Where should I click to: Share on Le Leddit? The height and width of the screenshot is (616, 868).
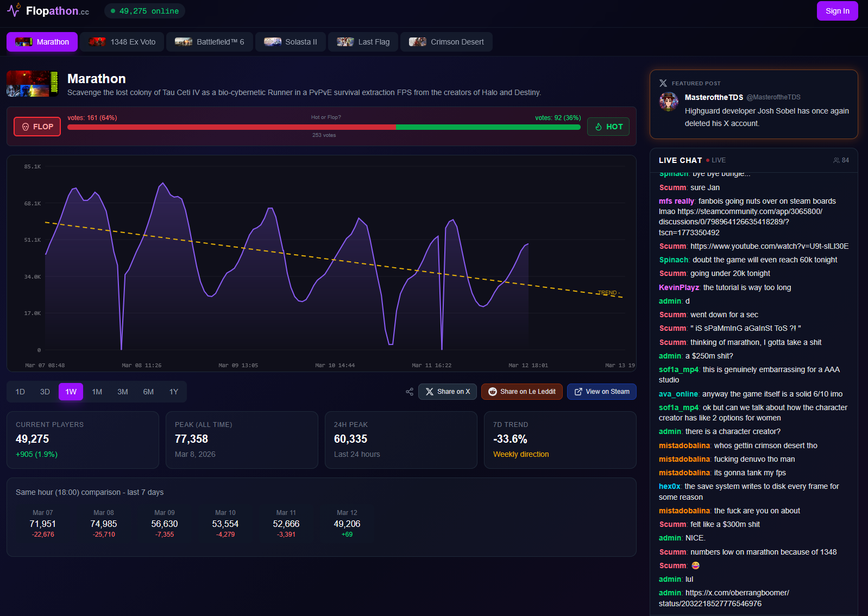click(x=522, y=392)
